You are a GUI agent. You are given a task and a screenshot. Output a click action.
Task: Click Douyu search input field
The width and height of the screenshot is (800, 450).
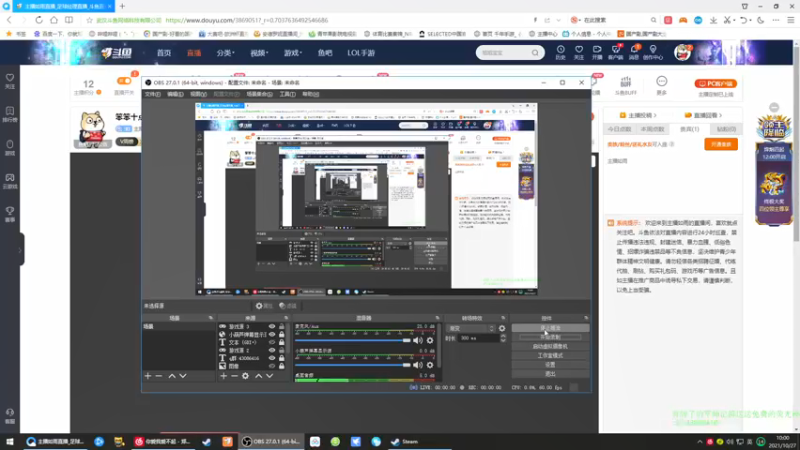[x=504, y=53]
